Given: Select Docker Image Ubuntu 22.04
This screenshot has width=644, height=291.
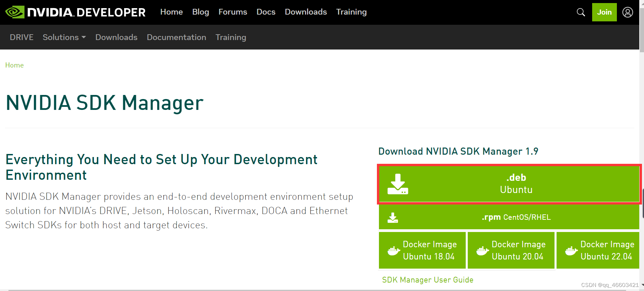Looking at the screenshot, I should point(598,251).
